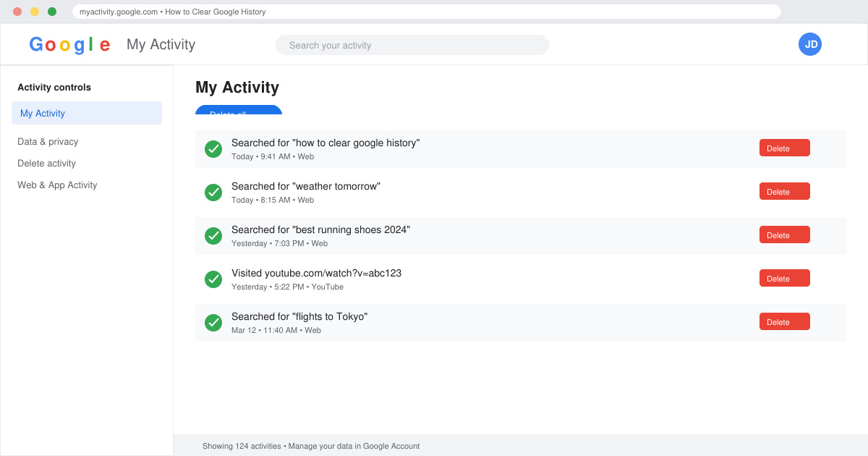Screen dimensions: 868x456
Task: Click the green check icon beside youtube.com visit
Action: pyautogui.click(x=213, y=279)
